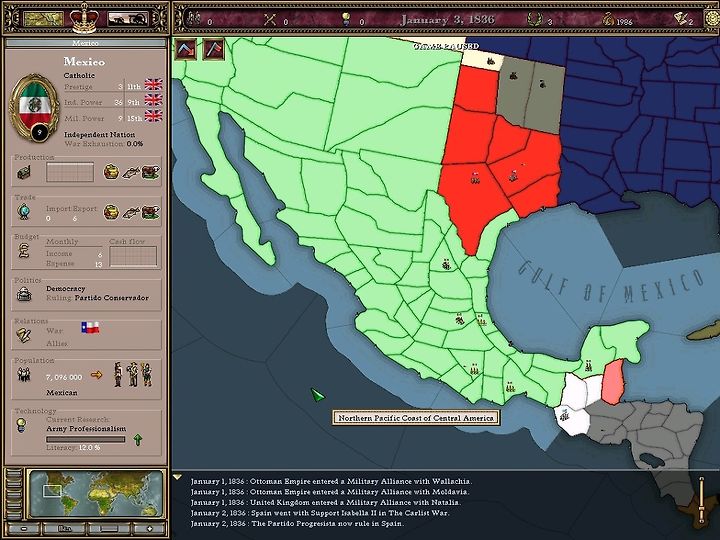
Task: Click the Literacy 12.0 % value
Action: 89,447
